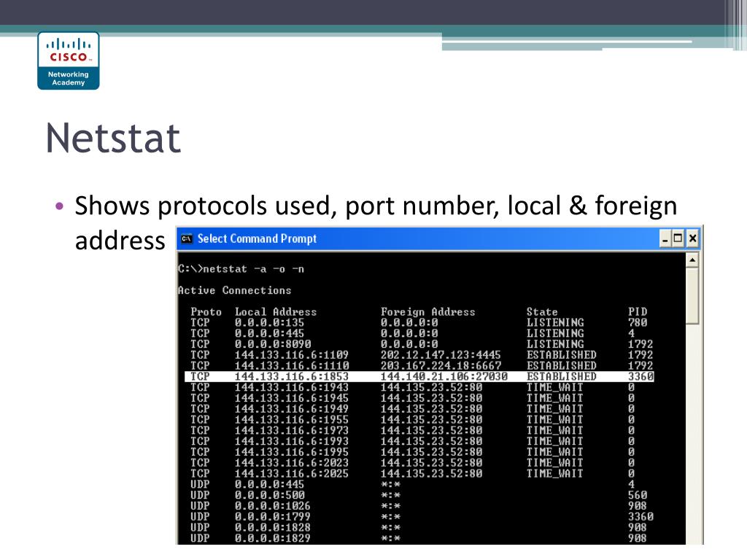Maximize the Select Command Prompt window

coord(678,238)
